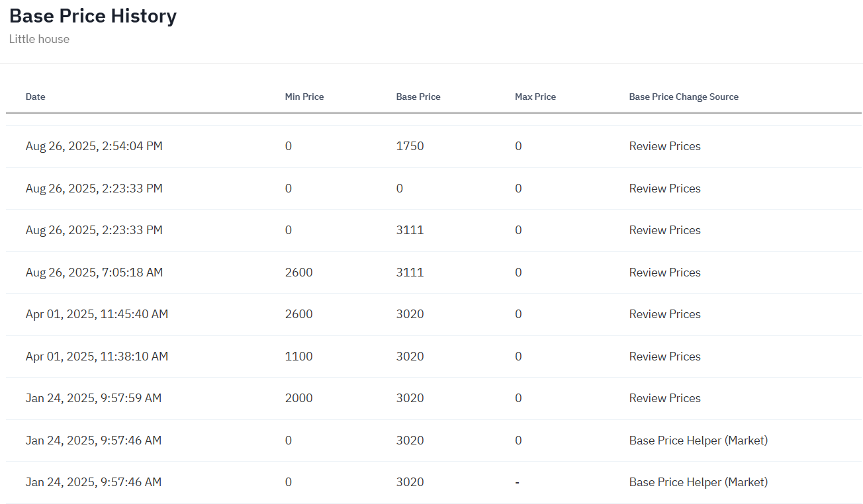Image resolution: width=863 pixels, height=504 pixels.
Task: Select the Base Price column header
Action: coord(418,97)
